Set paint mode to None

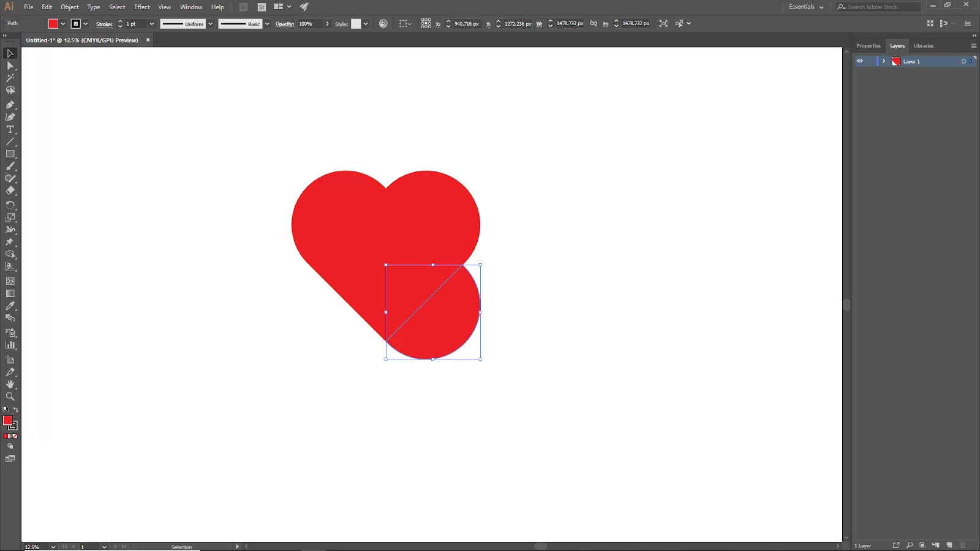point(15,437)
